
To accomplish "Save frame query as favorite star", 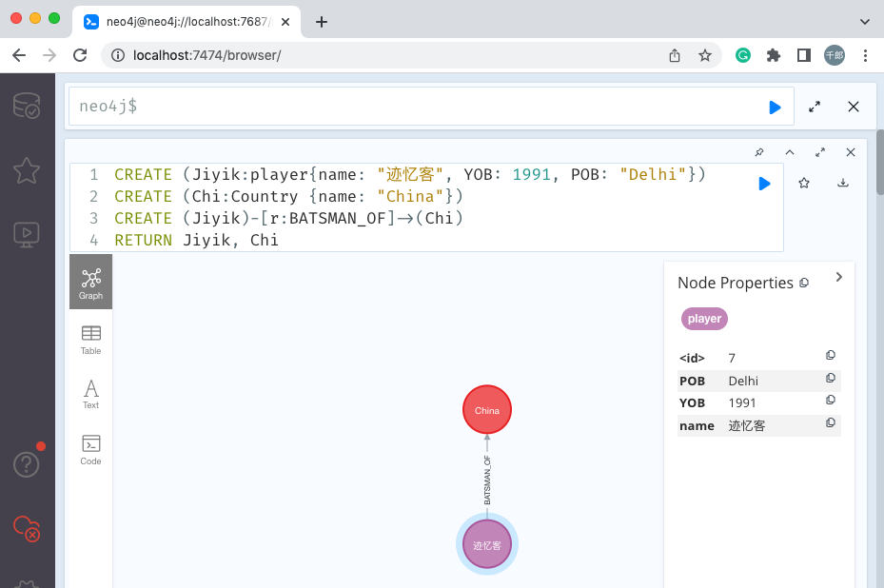I will (x=804, y=183).
